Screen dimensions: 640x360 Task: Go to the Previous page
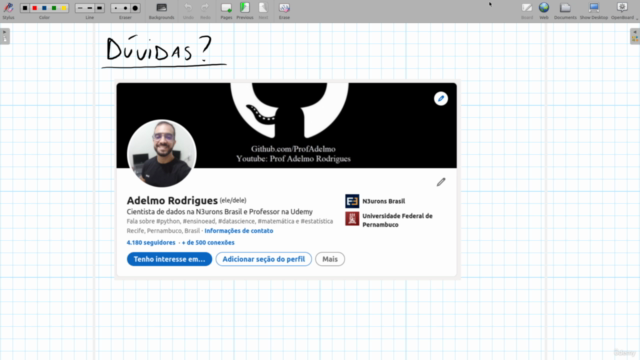point(245,10)
